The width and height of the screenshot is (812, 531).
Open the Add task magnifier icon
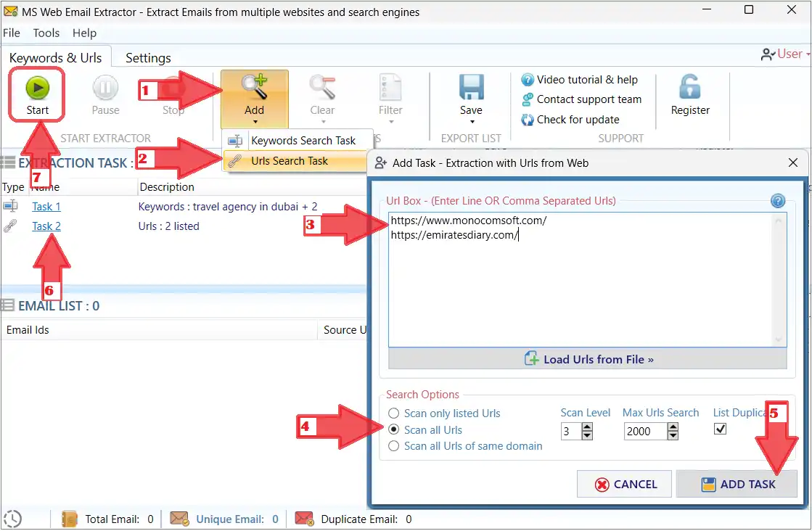tap(254, 87)
